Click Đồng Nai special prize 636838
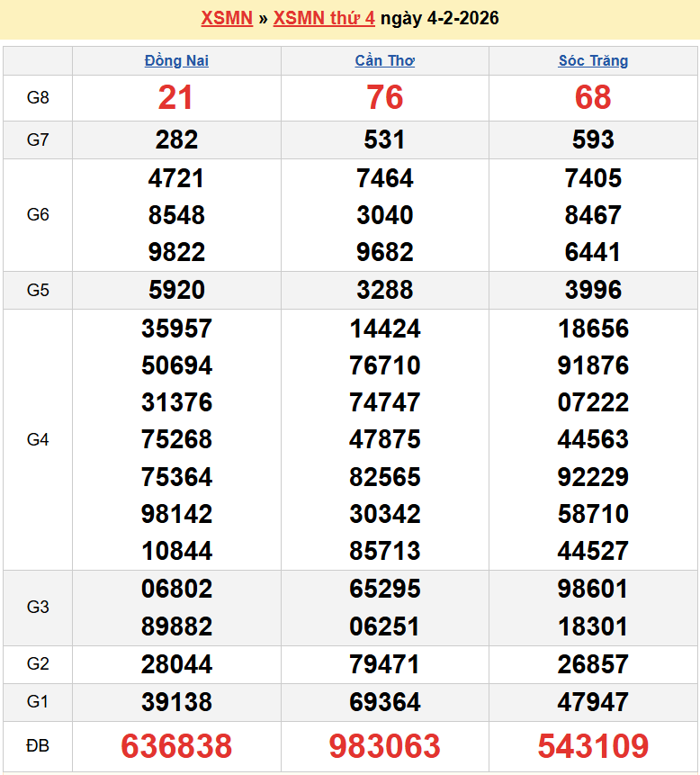Viewport: 700px width, 775px height. tap(176, 746)
